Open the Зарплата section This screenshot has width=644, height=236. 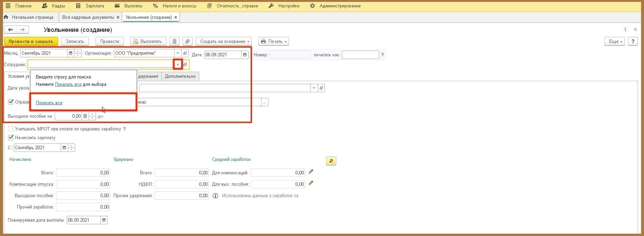(90, 6)
